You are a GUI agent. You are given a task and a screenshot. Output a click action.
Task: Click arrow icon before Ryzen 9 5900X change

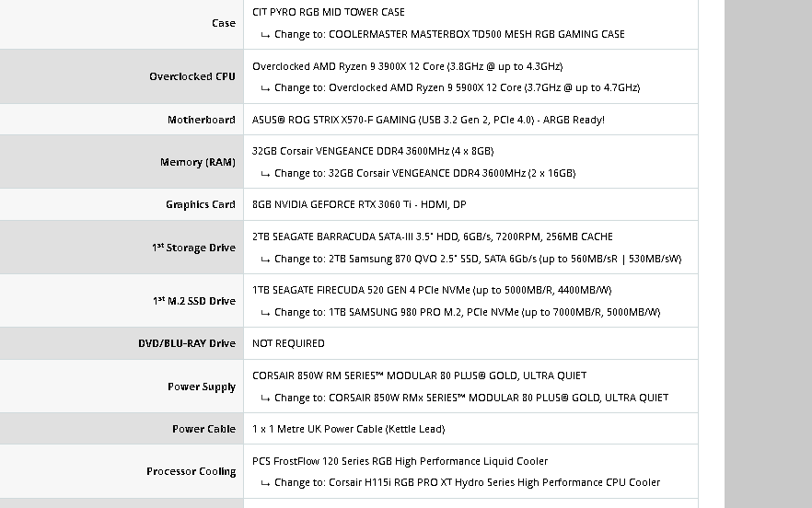click(x=265, y=88)
